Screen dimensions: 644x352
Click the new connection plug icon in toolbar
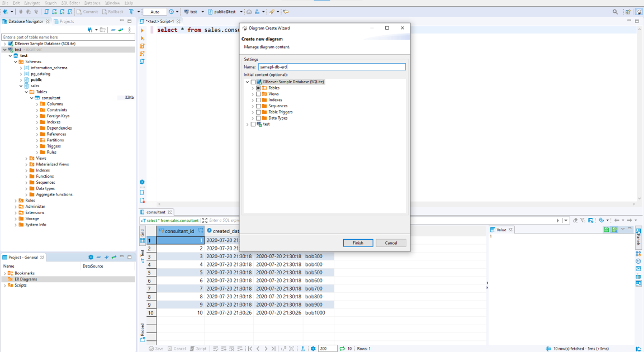(x=6, y=12)
